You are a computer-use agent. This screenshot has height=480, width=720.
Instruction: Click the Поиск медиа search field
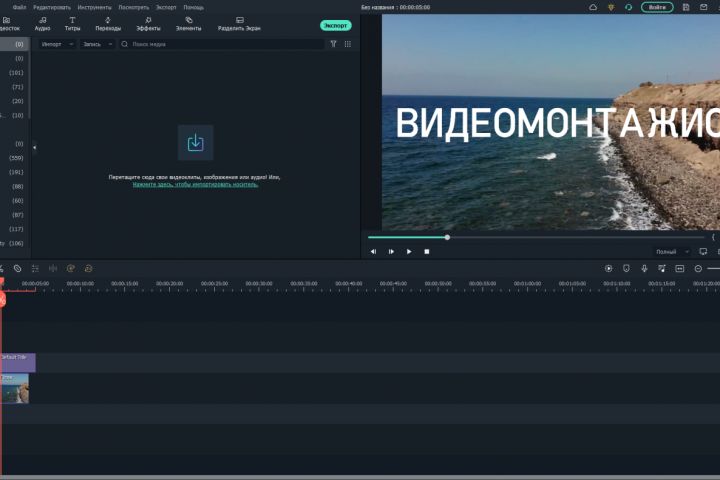tap(222, 44)
